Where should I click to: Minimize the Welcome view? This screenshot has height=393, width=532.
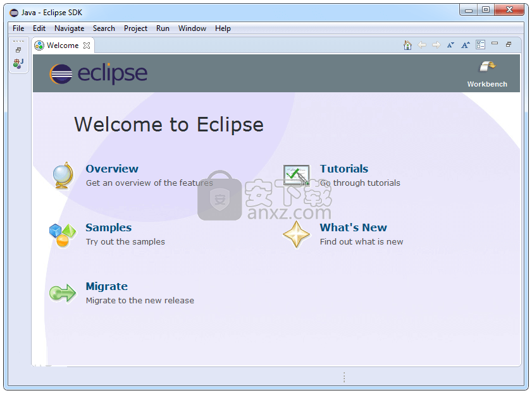495,44
